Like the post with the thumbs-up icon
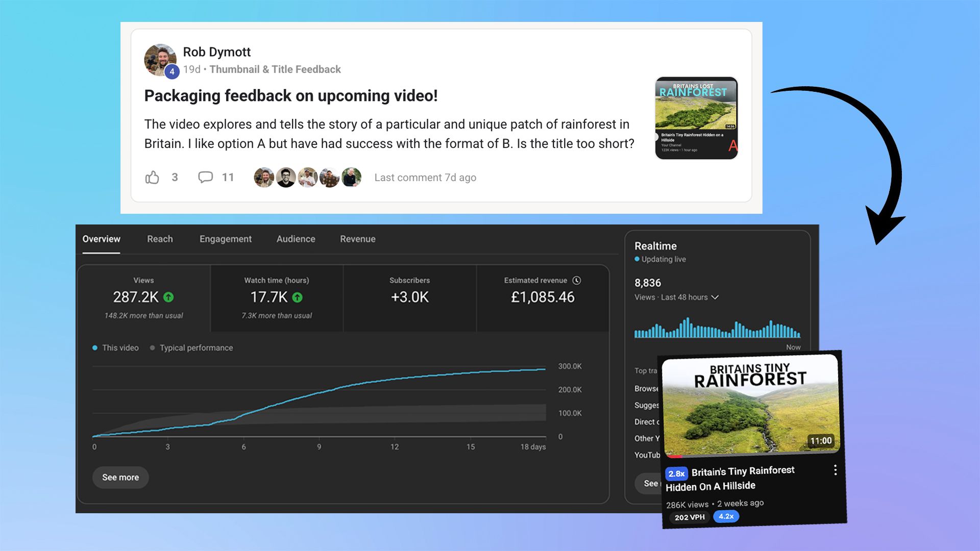 (152, 177)
